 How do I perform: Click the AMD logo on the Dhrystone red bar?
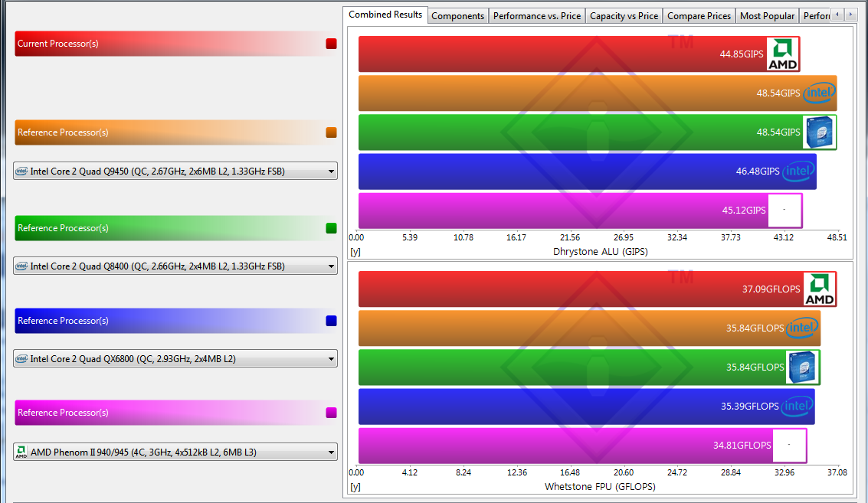[783, 54]
